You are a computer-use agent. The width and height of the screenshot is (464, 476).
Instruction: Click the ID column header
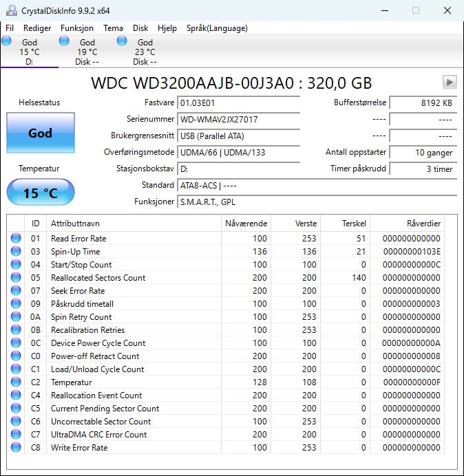pos(36,224)
